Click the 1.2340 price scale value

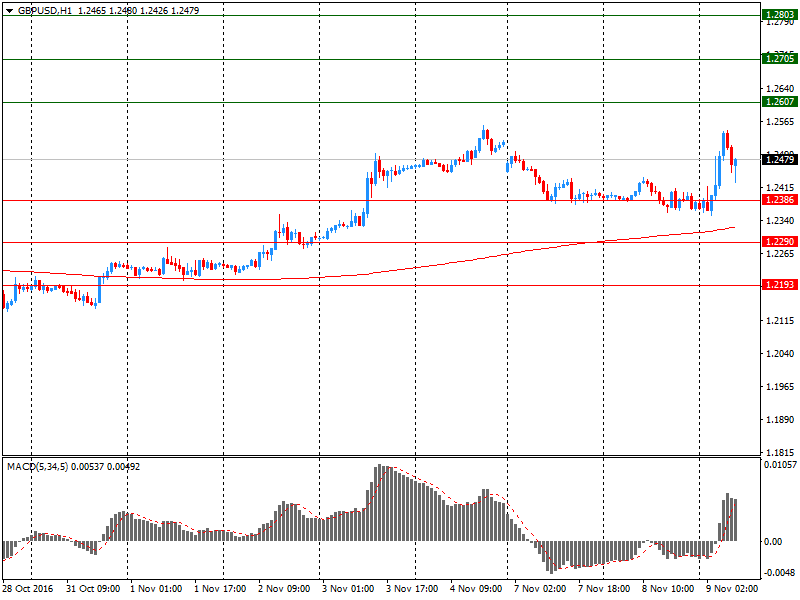780,220
